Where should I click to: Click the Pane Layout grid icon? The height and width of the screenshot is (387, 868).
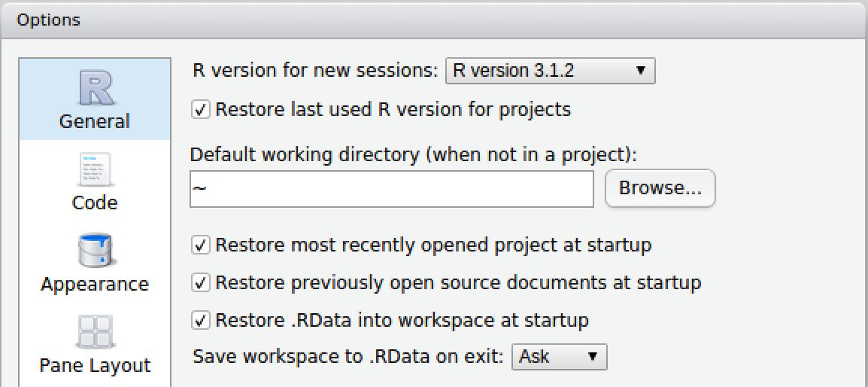tap(95, 333)
